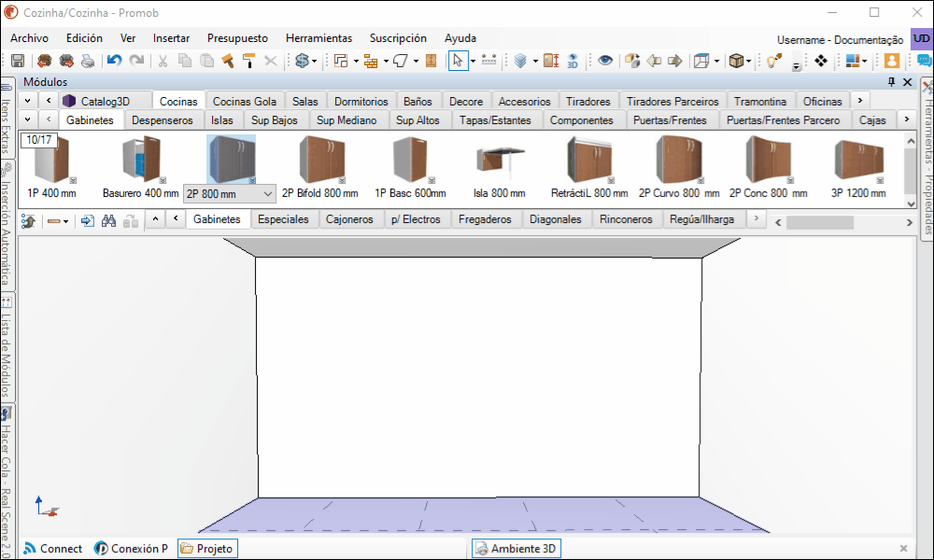Open the blue chat bubbles icon

click(925, 61)
